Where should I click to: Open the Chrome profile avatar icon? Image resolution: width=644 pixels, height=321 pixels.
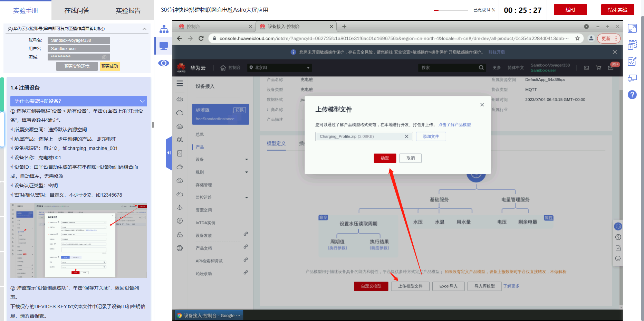(591, 38)
